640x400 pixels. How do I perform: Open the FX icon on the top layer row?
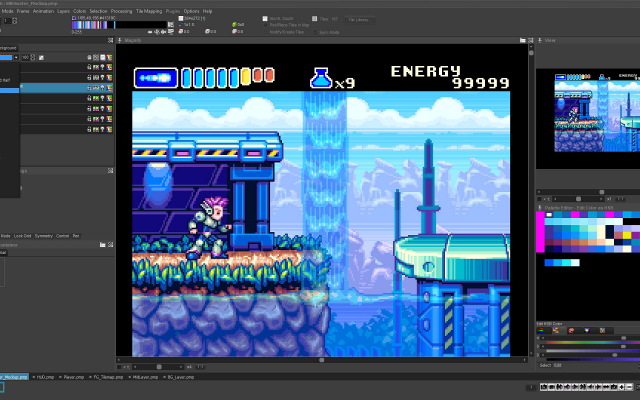96,67
